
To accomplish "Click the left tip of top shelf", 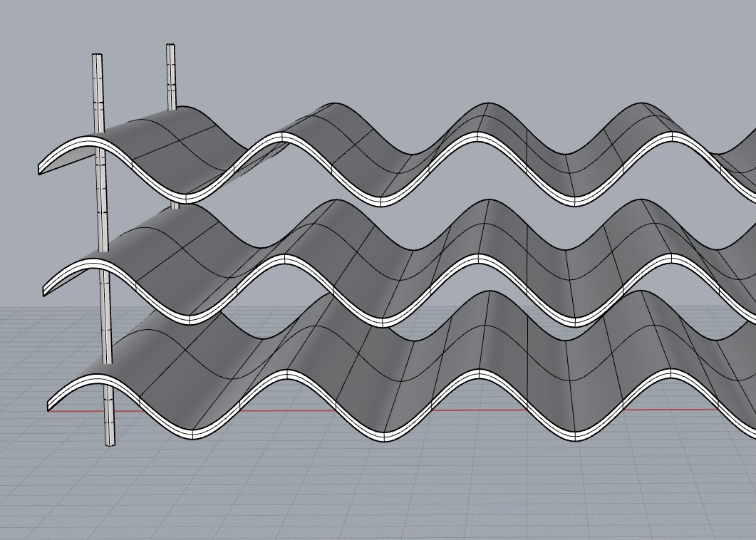I will tap(41, 168).
